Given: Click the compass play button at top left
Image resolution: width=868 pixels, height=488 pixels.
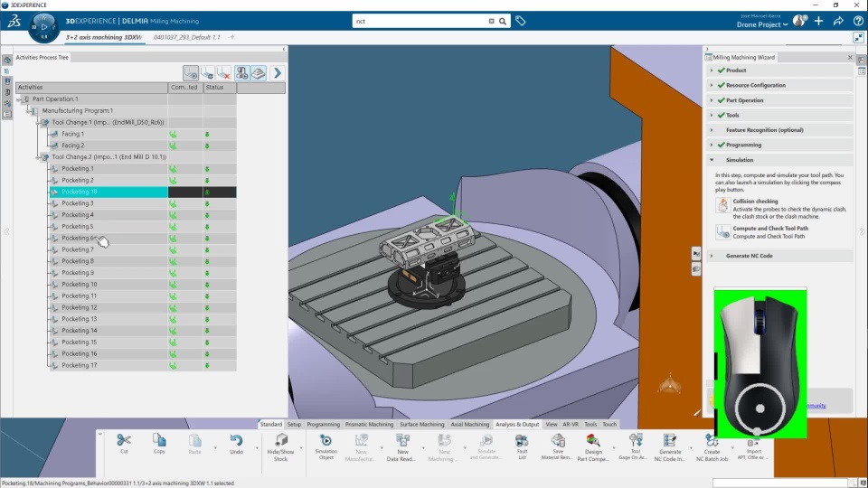Looking at the screenshot, I should click(x=44, y=26).
